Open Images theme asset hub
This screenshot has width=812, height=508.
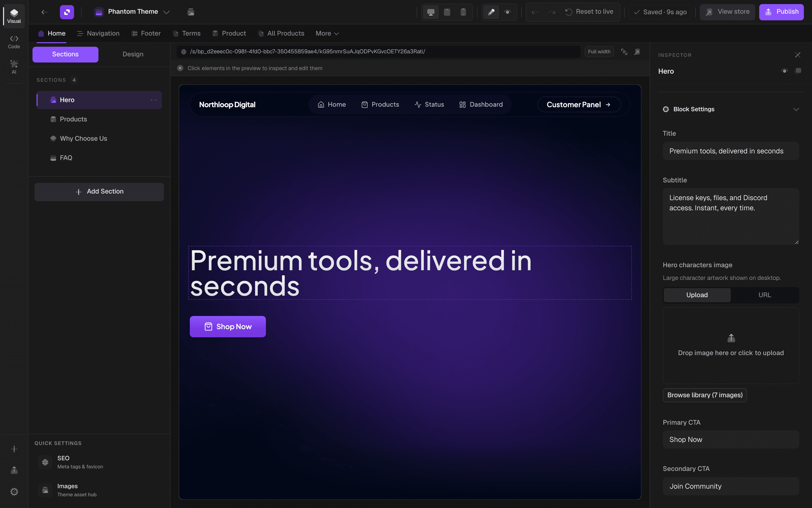(99, 490)
